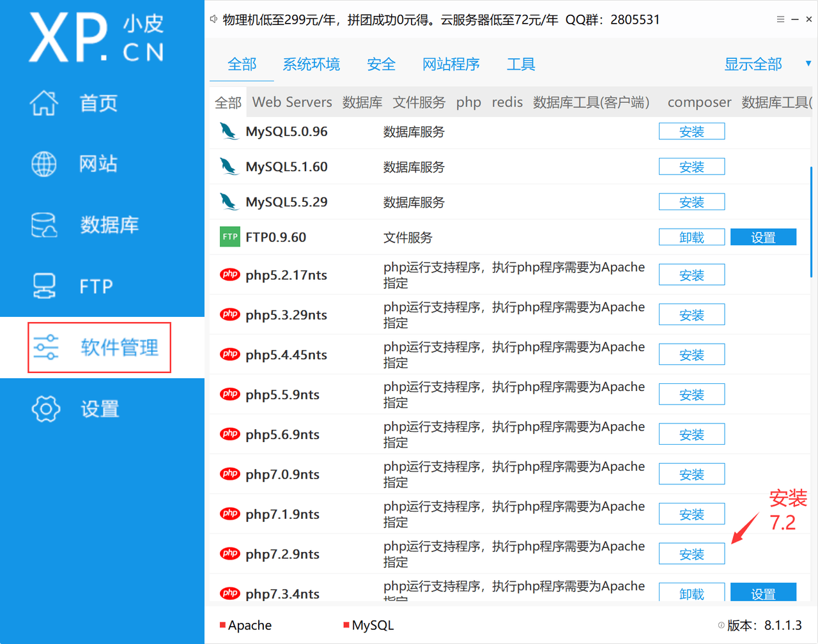The height and width of the screenshot is (644, 818).
Task: Click the gear icon beside 设置
Action: point(46,409)
